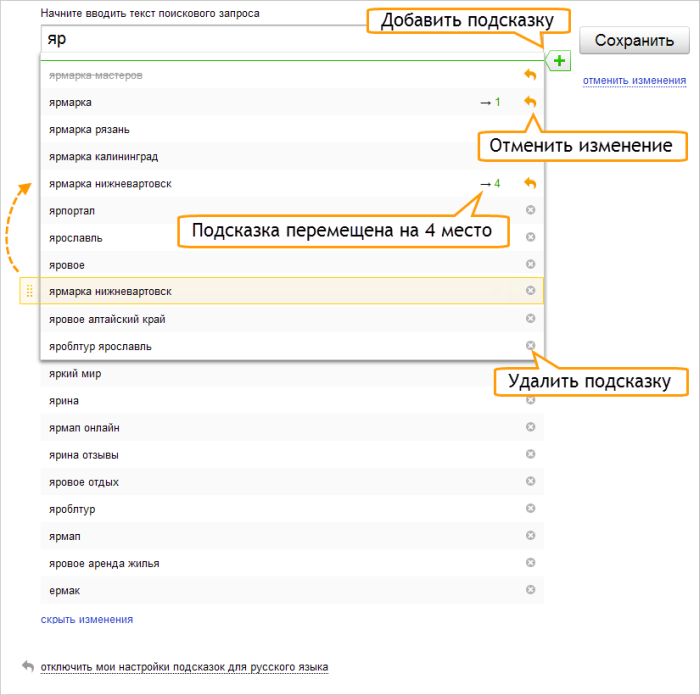The image size is (700, 695).
Task: Click the скрыть изменения link
Action: 87,620
